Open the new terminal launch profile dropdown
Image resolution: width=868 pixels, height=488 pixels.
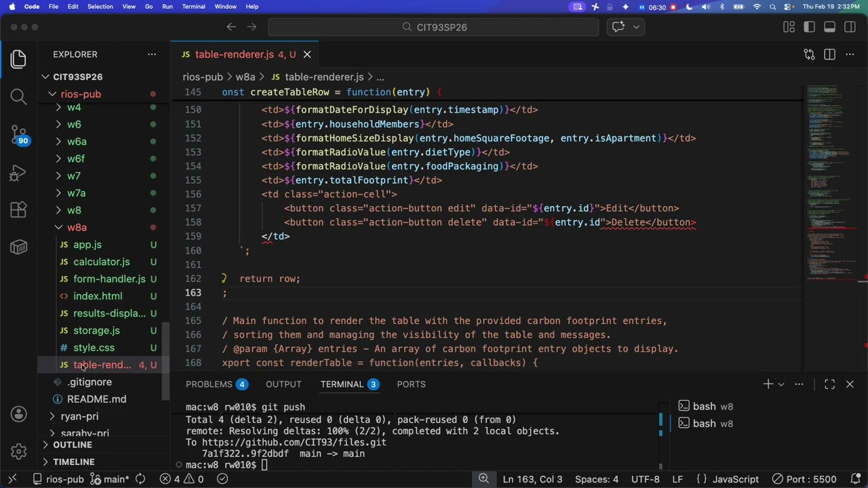click(781, 384)
